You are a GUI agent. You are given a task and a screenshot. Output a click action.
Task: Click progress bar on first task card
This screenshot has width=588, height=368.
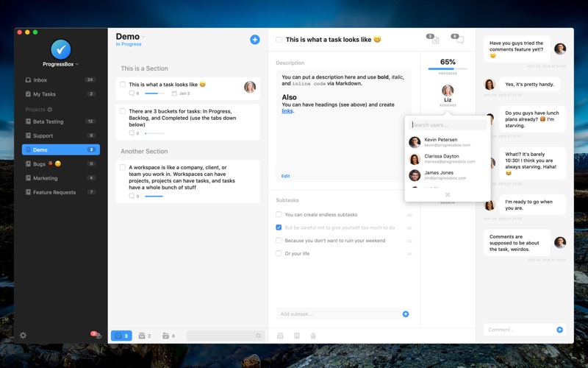click(x=154, y=93)
